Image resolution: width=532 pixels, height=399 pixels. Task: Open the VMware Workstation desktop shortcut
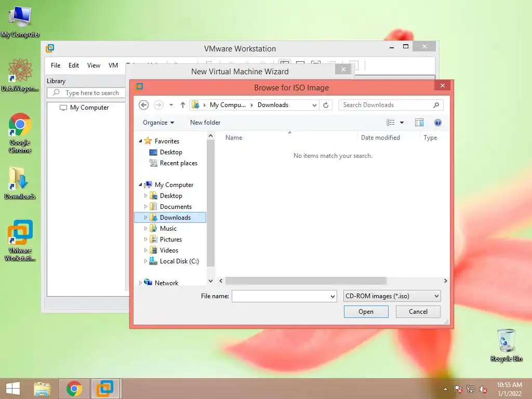pos(20,240)
